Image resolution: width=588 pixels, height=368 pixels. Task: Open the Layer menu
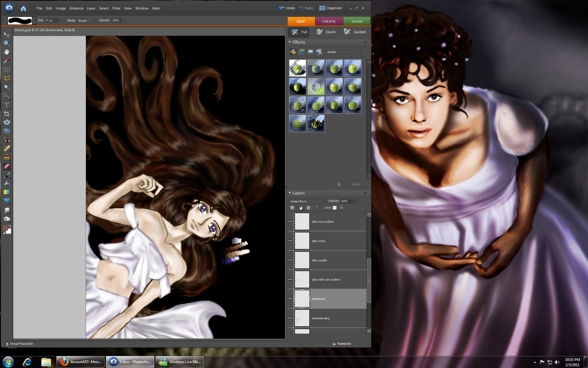tap(91, 8)
